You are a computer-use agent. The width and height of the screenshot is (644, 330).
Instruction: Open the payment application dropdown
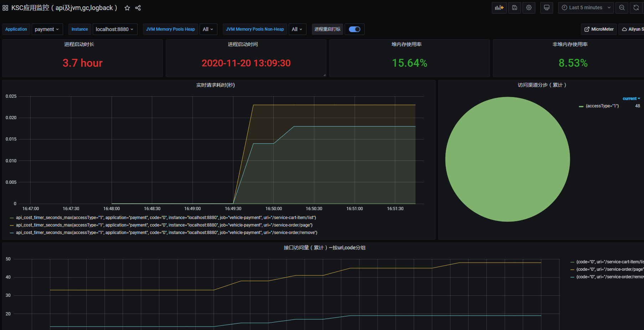(x=47, y=29)
